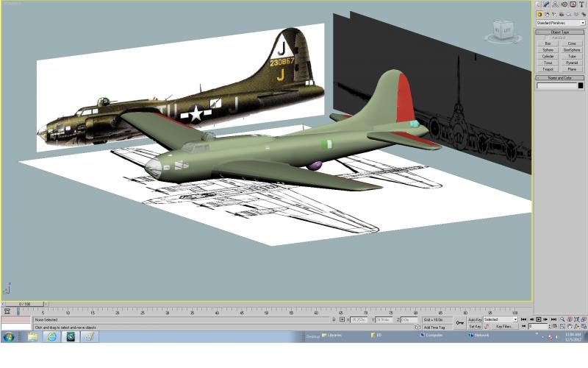Step to the previous frame

coord(531,319)
